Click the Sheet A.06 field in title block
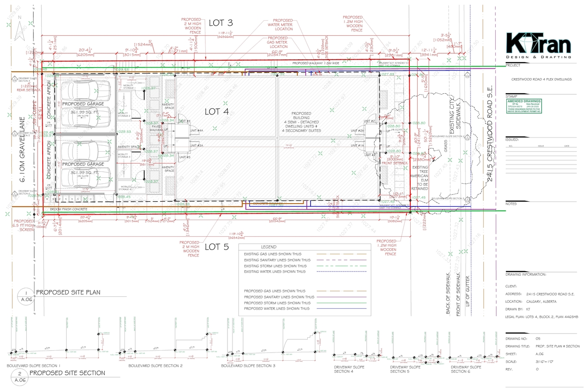The image size is (588, 392). (x=524, y=354)
